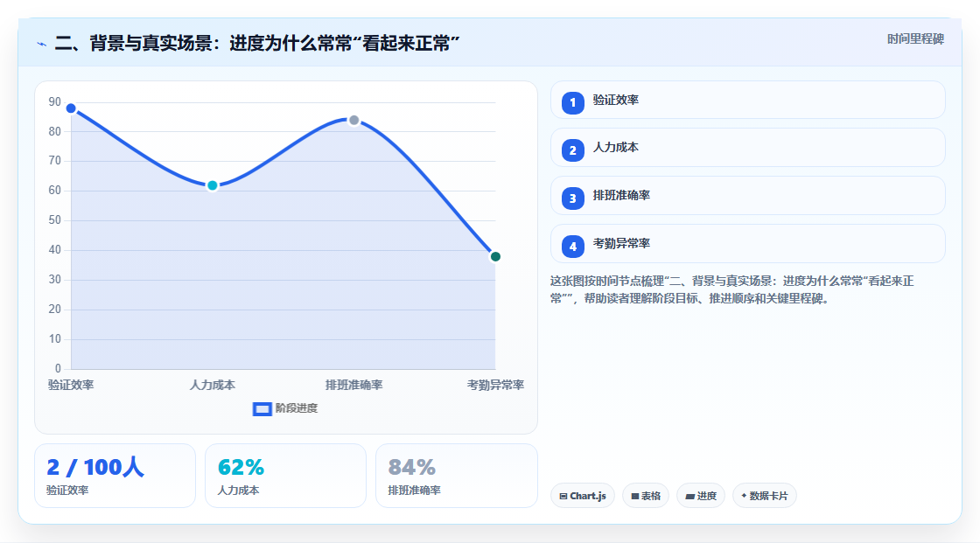Click the dark green data point at 考勤异常率

tap(495, 257)
